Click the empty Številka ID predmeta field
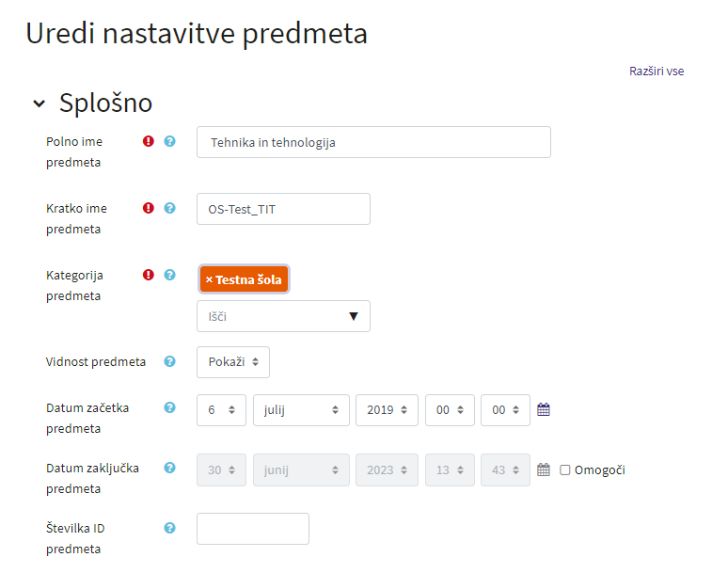Screen dimensions: 728x573 tap(253, 529)
